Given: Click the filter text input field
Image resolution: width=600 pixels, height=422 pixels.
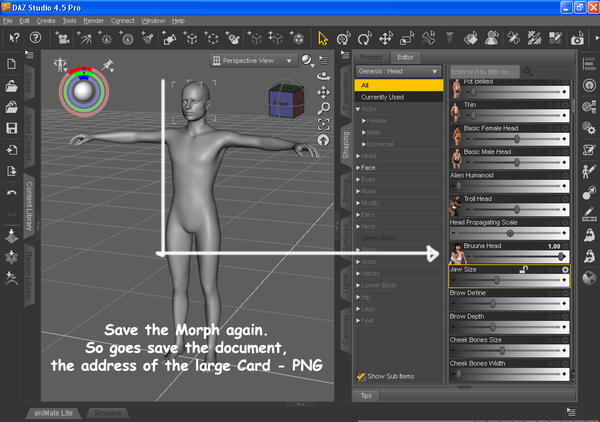Looking at the screenshot, I should click(x=484, y=72).
